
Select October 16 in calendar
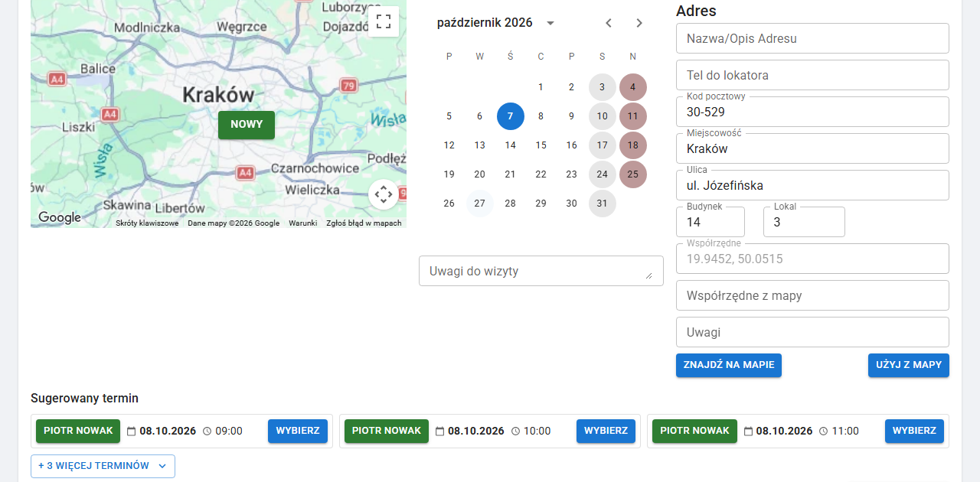click(x=572, y=145)
